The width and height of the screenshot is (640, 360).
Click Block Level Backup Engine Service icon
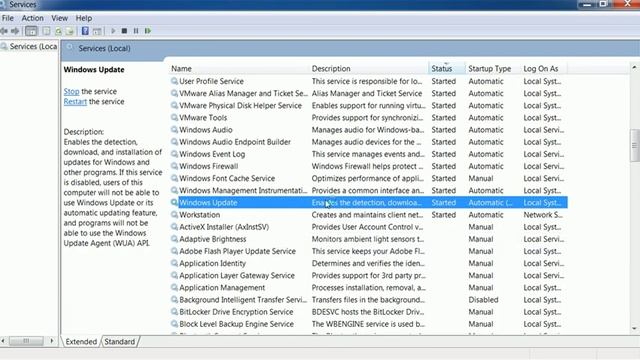tap(174, 324)
